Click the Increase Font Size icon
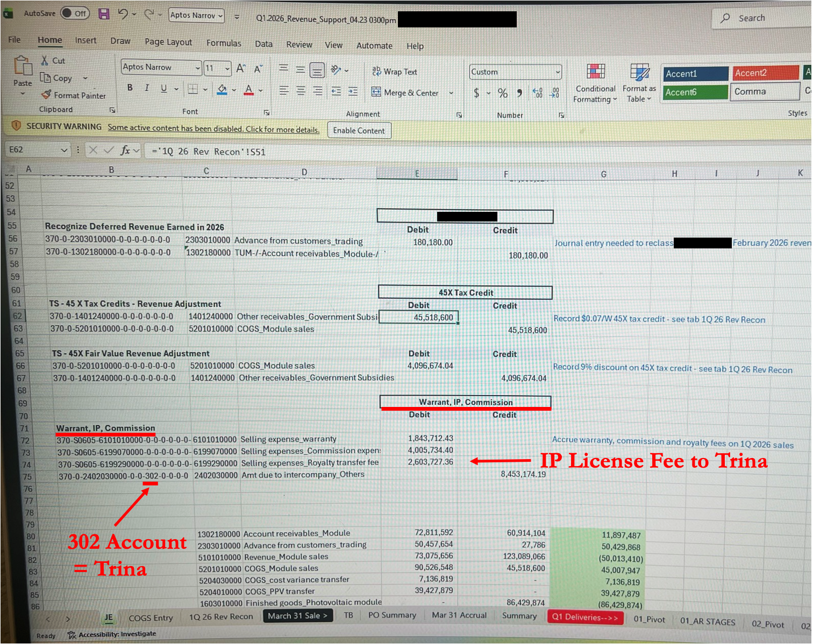The image size is (813, 644). [241, 68]
